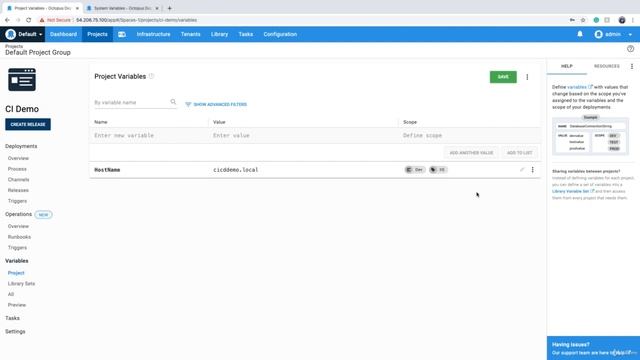Open the Infrastructure menu
This screenshot has width=640, height=360.
coord(153,34)
